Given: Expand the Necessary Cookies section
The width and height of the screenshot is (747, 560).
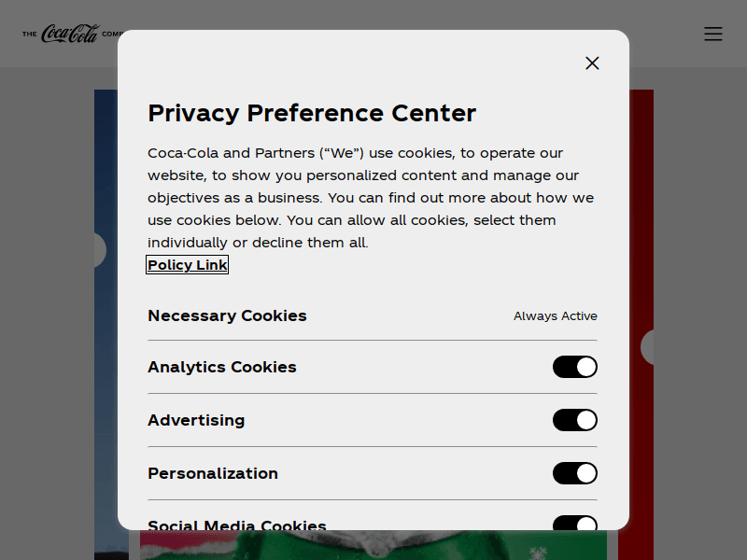Looking at the screenshot, I should tap(227, 315).
